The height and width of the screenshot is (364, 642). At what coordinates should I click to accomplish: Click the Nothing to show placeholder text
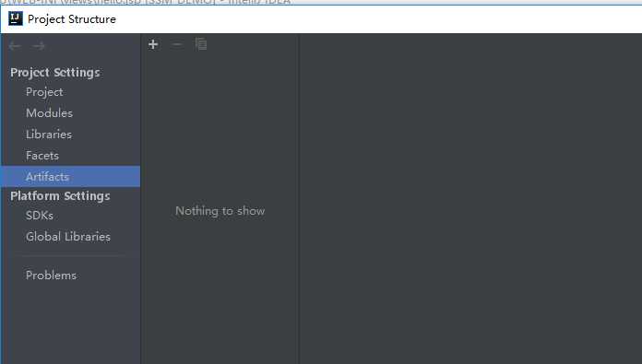click(x=220, y=211)
